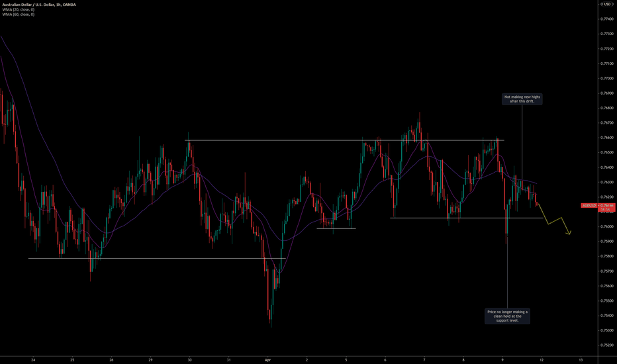Viewport: 617px width, 364px height.
Task: Click the 0.75700 price axis label
Action: click(x=606, y=271)
